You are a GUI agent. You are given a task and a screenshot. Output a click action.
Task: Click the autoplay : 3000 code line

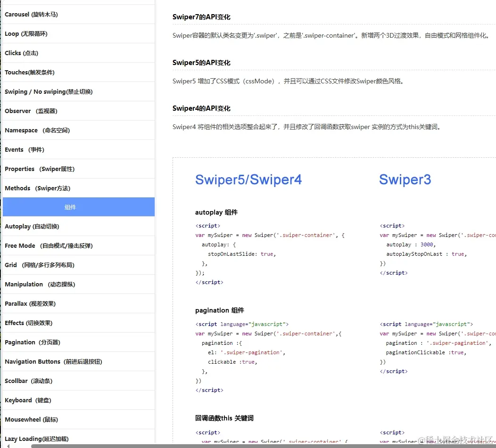click(411, 244)
